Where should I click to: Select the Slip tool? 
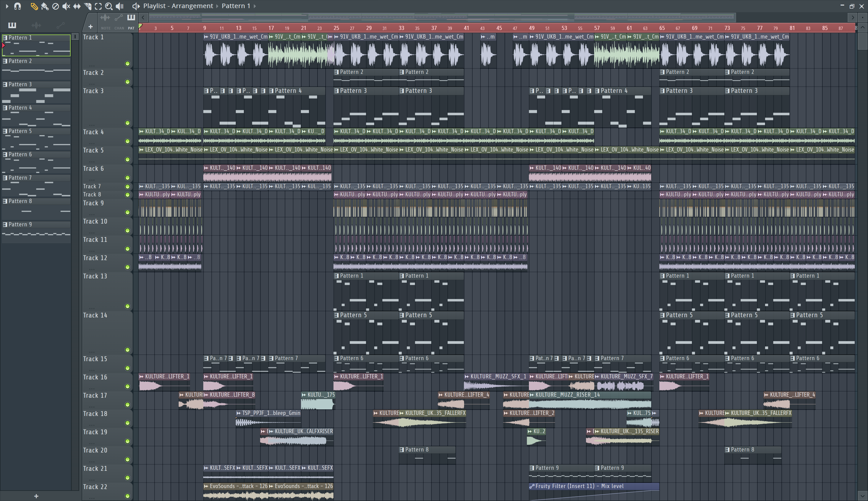77,6
